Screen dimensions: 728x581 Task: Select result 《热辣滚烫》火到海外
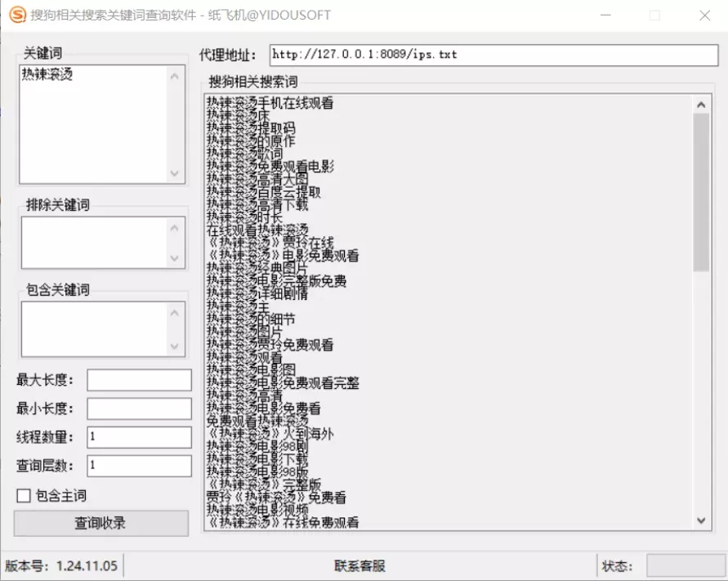click(x=270, y=434)
